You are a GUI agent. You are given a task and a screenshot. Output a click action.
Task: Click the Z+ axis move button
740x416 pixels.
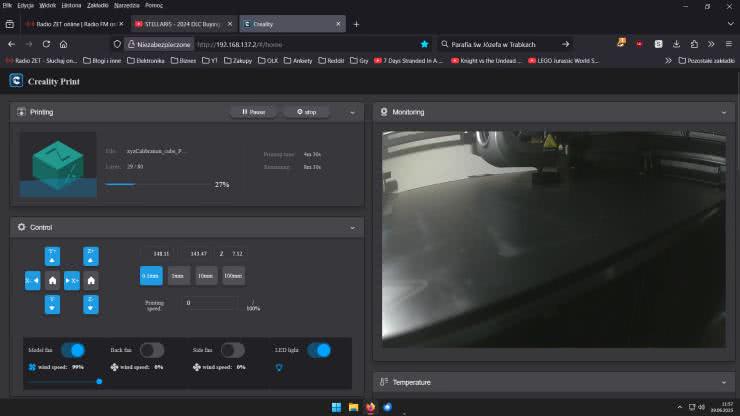click(91, 255)
